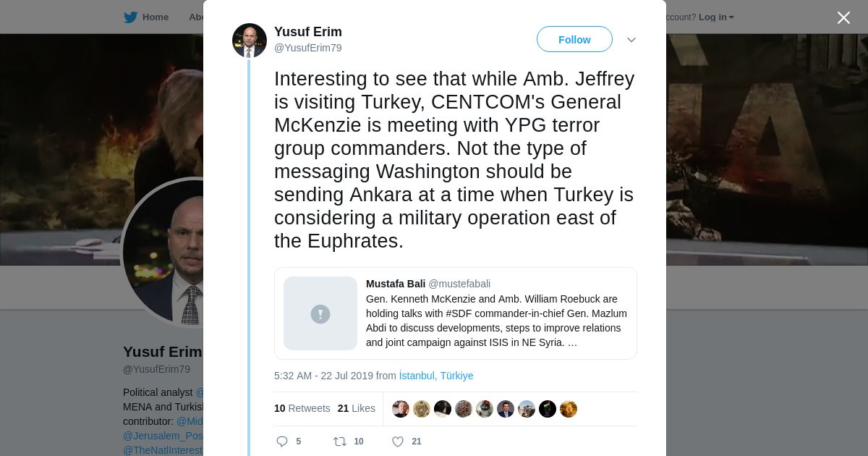Screen dimensions: 868x456
Task: Click first liker's avatar in row
Action: click(401, 409)
